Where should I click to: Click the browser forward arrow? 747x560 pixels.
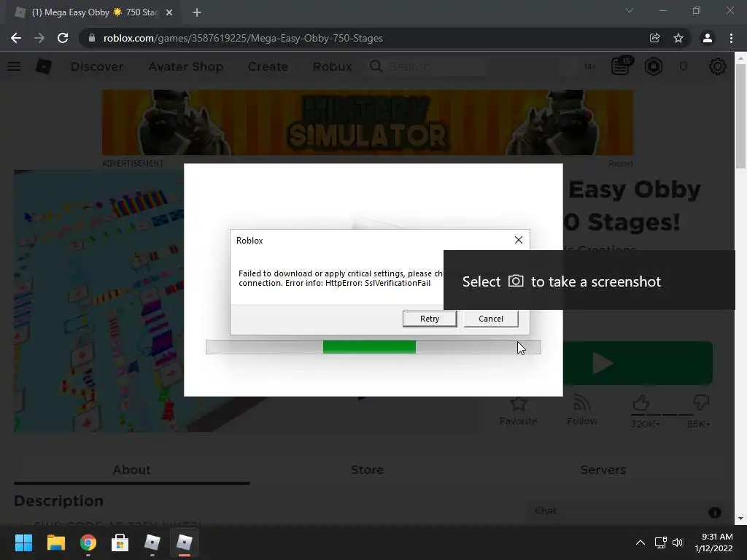click(39, 38)
